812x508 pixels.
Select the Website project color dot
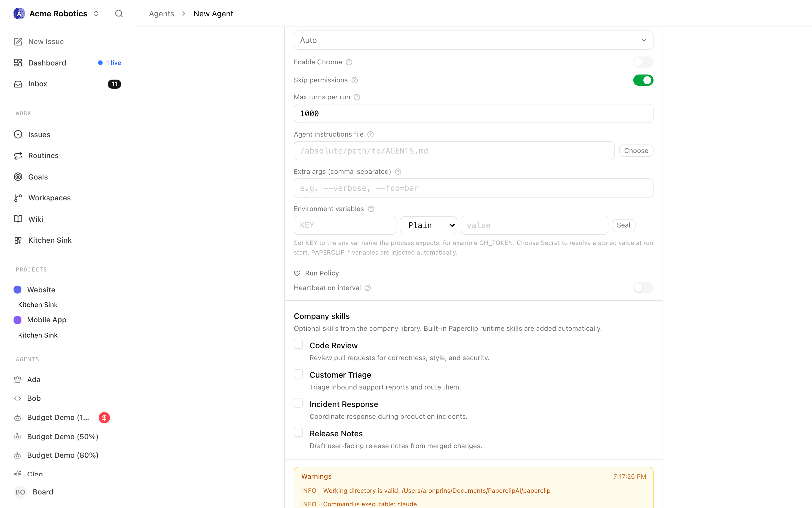pyautogui.click(x=17, y=290)
